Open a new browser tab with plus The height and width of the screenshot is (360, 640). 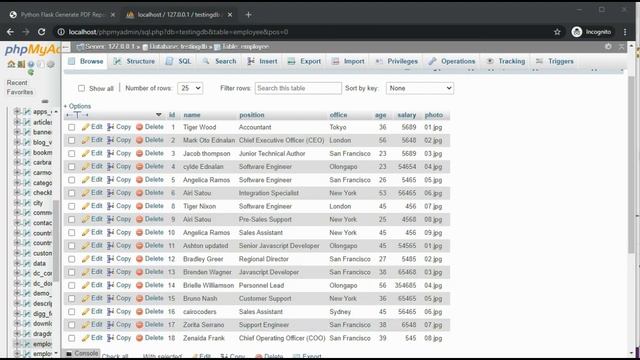click(x=248, y=15)
